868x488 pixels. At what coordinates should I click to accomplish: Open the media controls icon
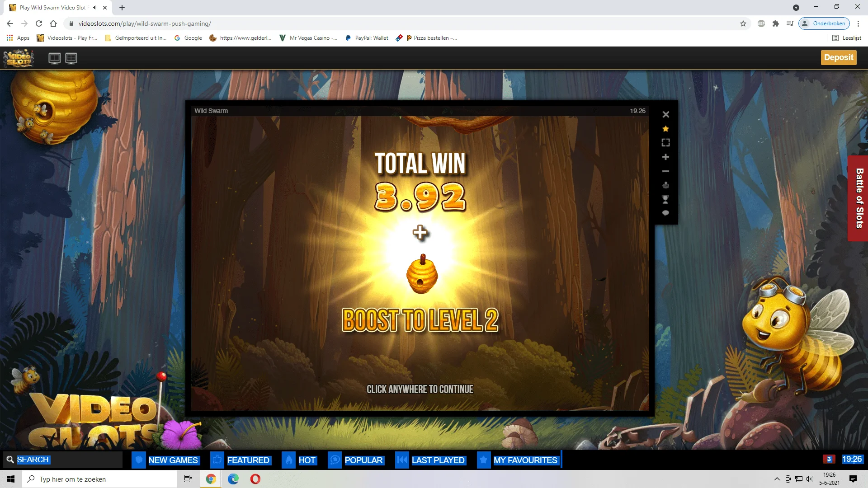point(790,23)
